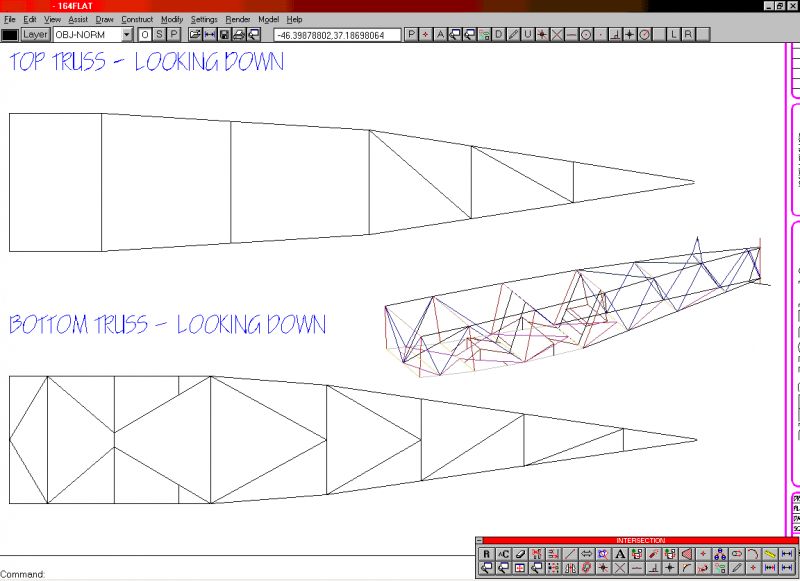
Task: Open the Draw menu
Action: click(104, 19)
